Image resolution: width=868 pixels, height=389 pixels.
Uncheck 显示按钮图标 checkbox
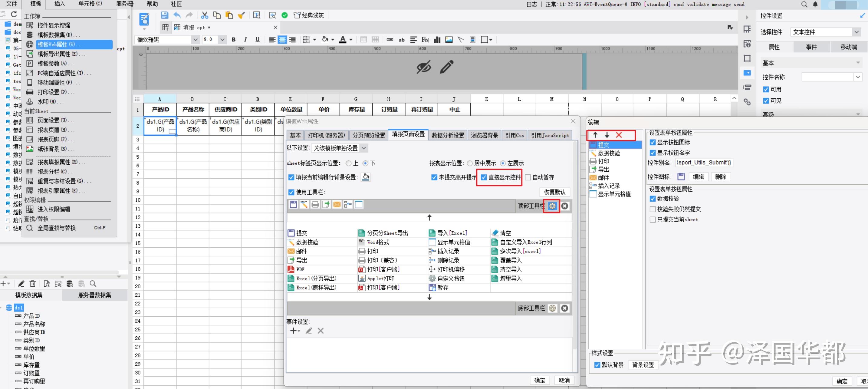tap(653, 142)
